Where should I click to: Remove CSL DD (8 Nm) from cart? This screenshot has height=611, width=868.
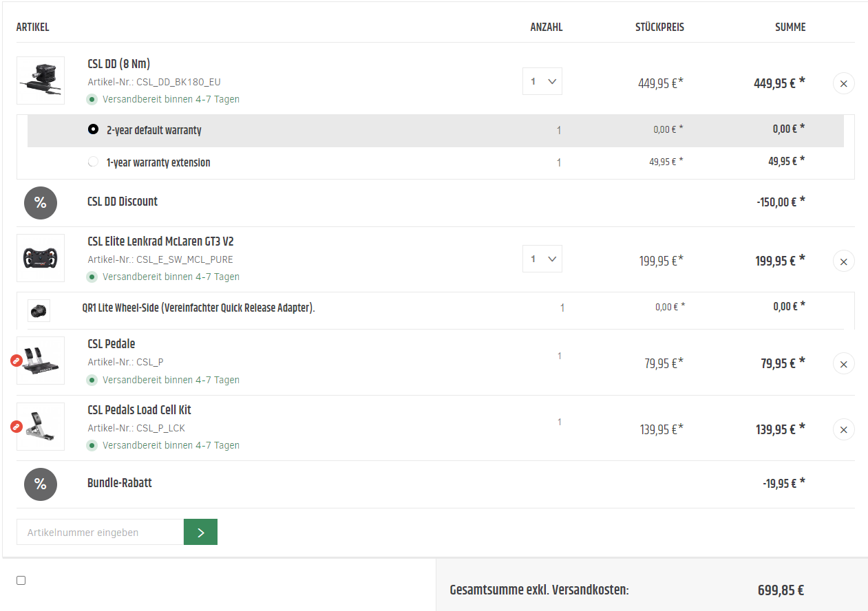[844, 84]
